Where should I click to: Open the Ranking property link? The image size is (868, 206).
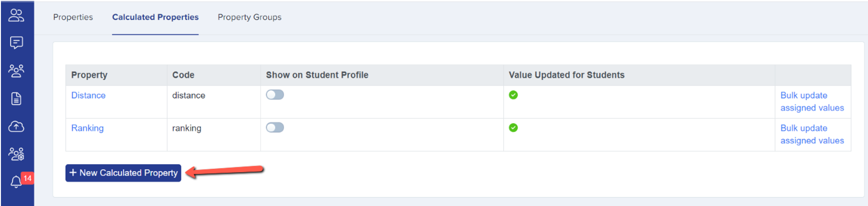click(87, 128)
